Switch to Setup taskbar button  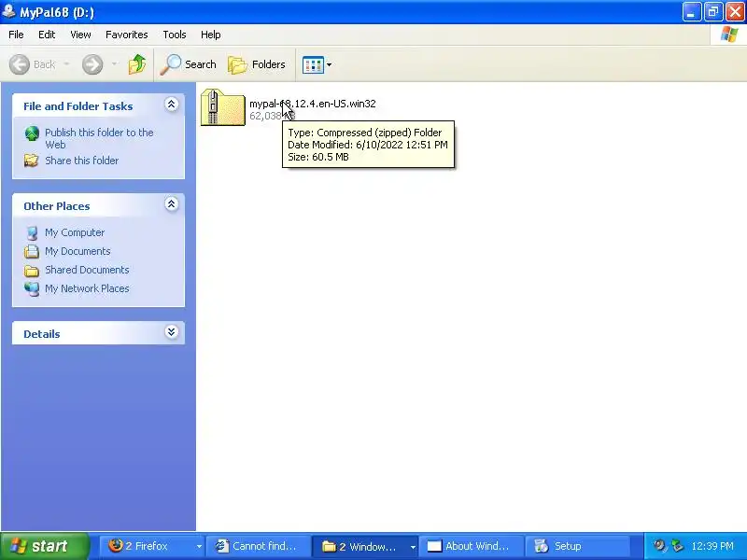point(577,546)
